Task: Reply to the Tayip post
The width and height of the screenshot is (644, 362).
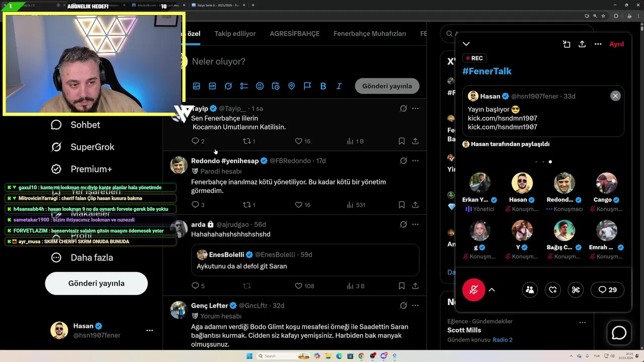Action: point(196,141)
